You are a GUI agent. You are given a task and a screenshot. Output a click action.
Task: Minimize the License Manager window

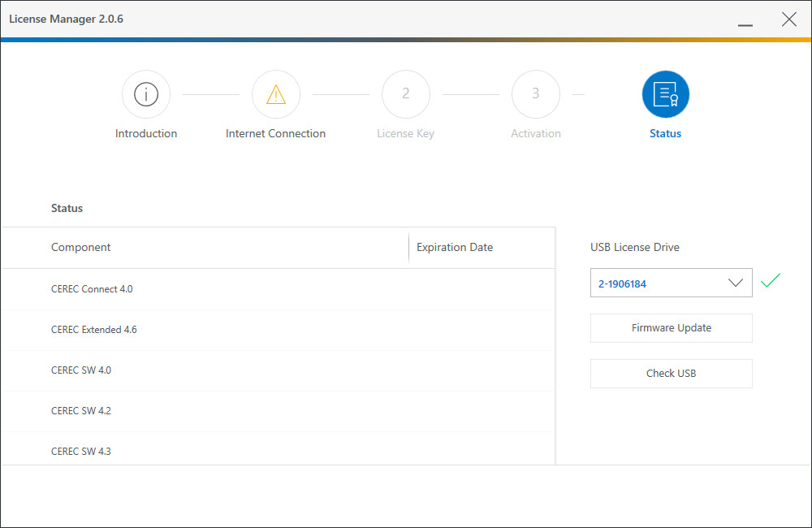click(745, 24)
